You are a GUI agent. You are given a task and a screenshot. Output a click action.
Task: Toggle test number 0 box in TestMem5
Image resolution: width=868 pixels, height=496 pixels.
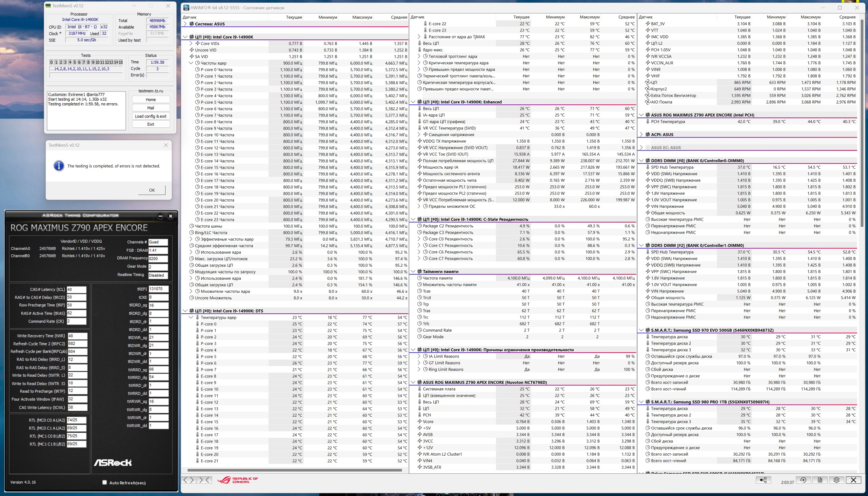point(52,62)
